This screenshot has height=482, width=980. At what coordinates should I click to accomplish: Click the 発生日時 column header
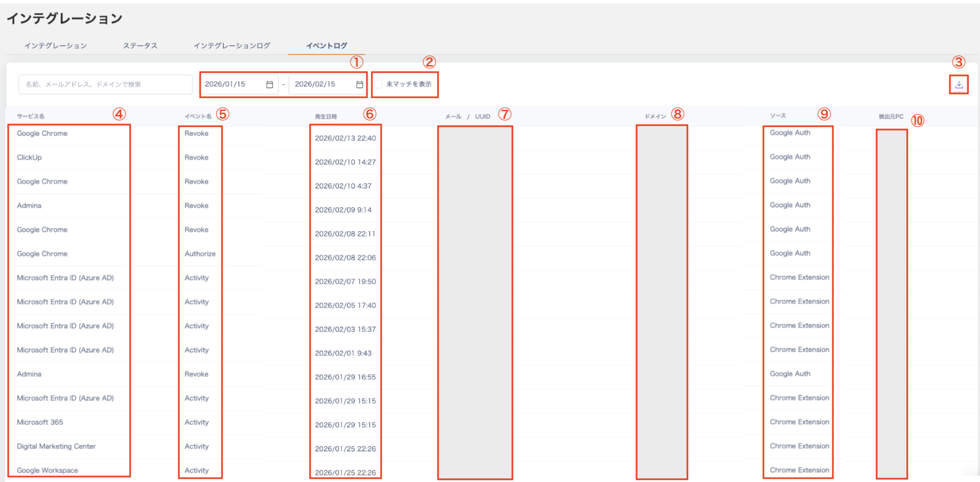(x=326, y=116)
